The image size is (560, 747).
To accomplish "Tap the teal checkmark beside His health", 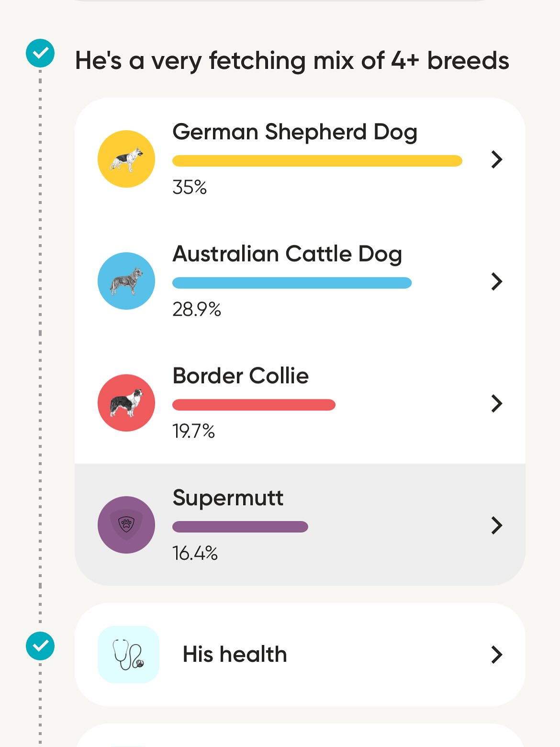I will [x=40, y=646].
